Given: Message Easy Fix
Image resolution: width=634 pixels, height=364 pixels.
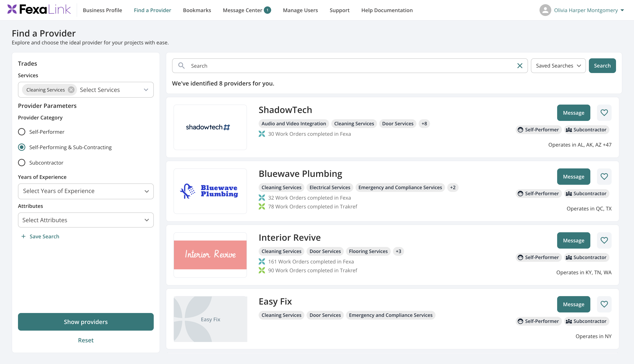Looking at the screenshot, I should pyautogui.click(x=573, y=304).
